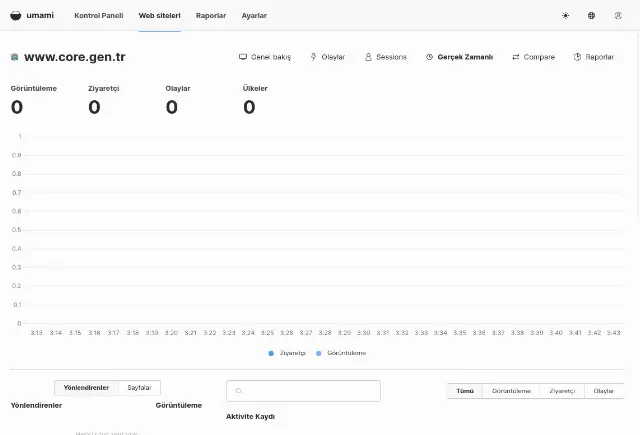Click the Yönlendirenler column heading
Image resolution: width=640 pixels, height=435 pixels.
tap(36, 406)
